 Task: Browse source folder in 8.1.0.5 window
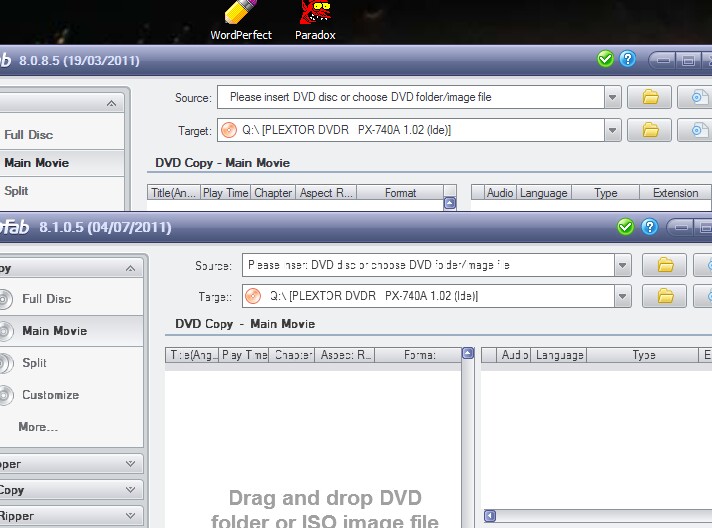(x=664, y=265)
